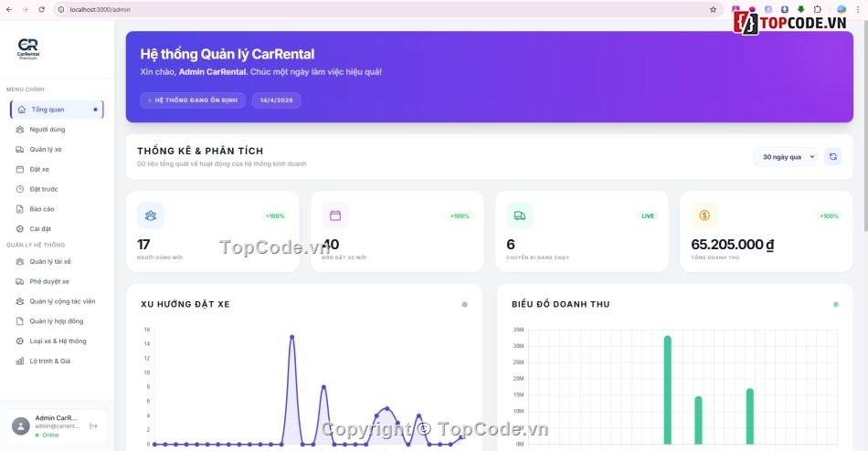The width and height of the screenshot is (868, 451).
Task: Click the CarRental Premium logo
Action: coord(28,48)
